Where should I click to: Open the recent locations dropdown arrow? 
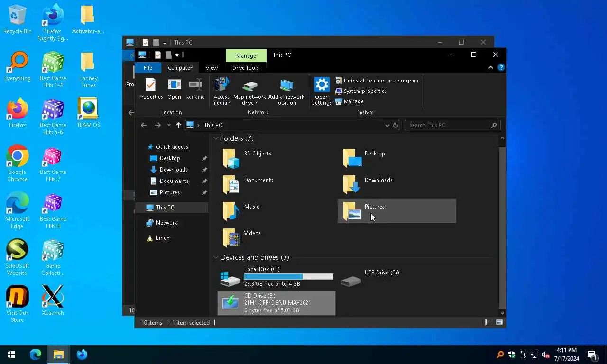tap(169, 125)
